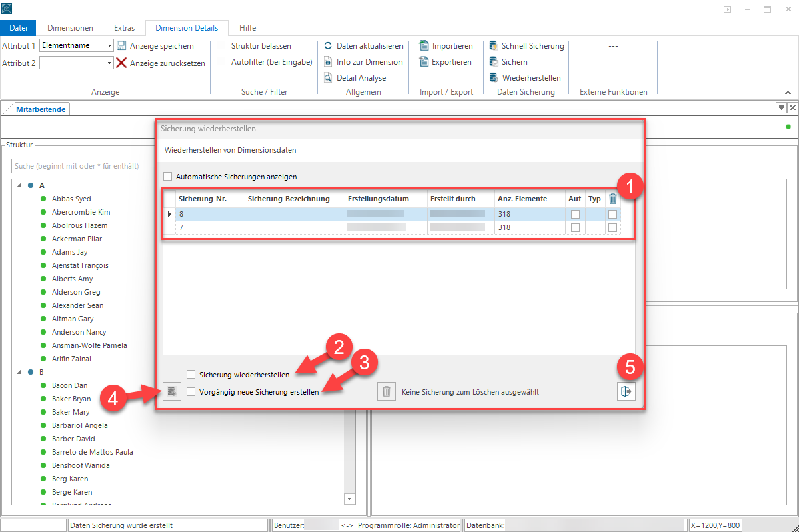The image size is (799, 532).
Task: Switch to the Dimensionen tab
Action: (70, 27)
